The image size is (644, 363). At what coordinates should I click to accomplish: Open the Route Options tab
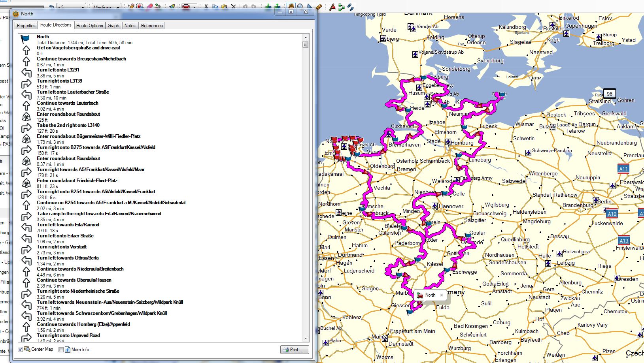(89, 26)
